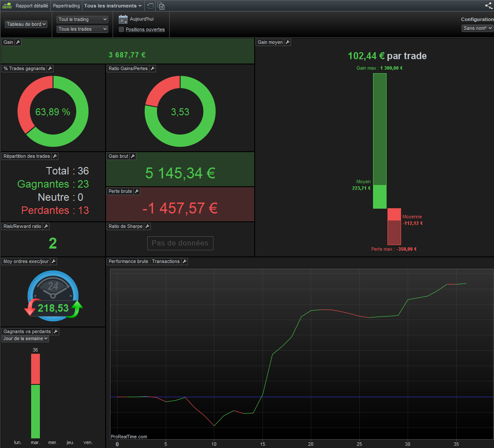Click the Gain widget wrench settings icon
The width and height of the screenshot is (494, 448).
(x=18, y=42)
